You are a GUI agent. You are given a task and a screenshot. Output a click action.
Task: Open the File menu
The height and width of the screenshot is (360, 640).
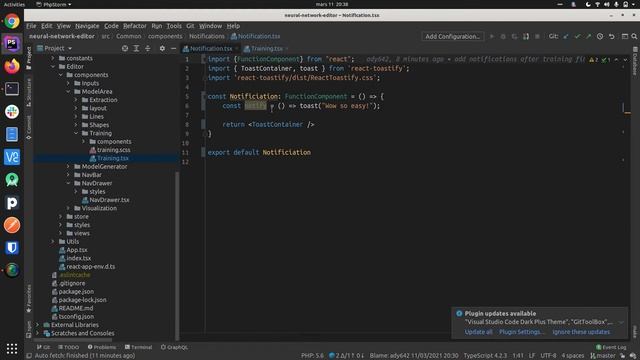(x=31, y=26)
